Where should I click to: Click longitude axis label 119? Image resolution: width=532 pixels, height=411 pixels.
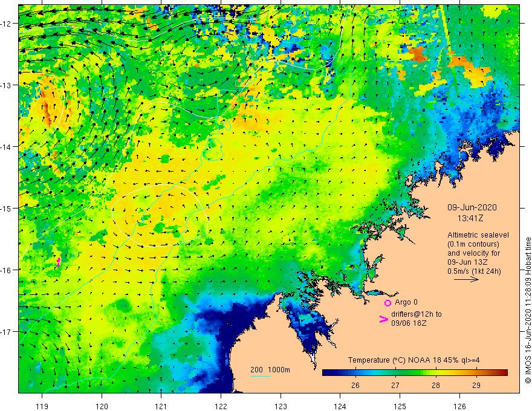pos(42,406)
